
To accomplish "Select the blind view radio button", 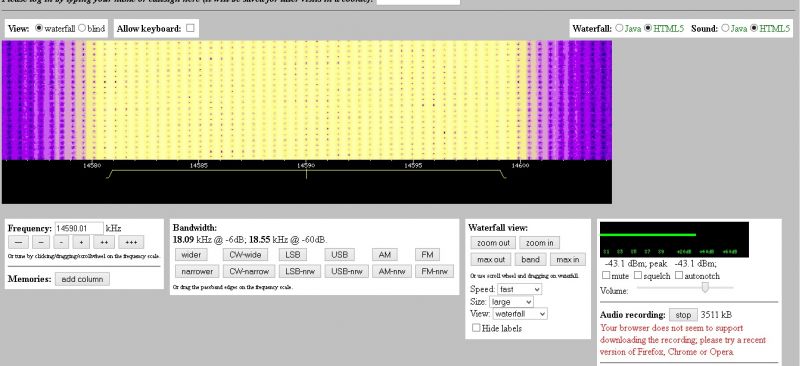I will [x=82, y=29].
